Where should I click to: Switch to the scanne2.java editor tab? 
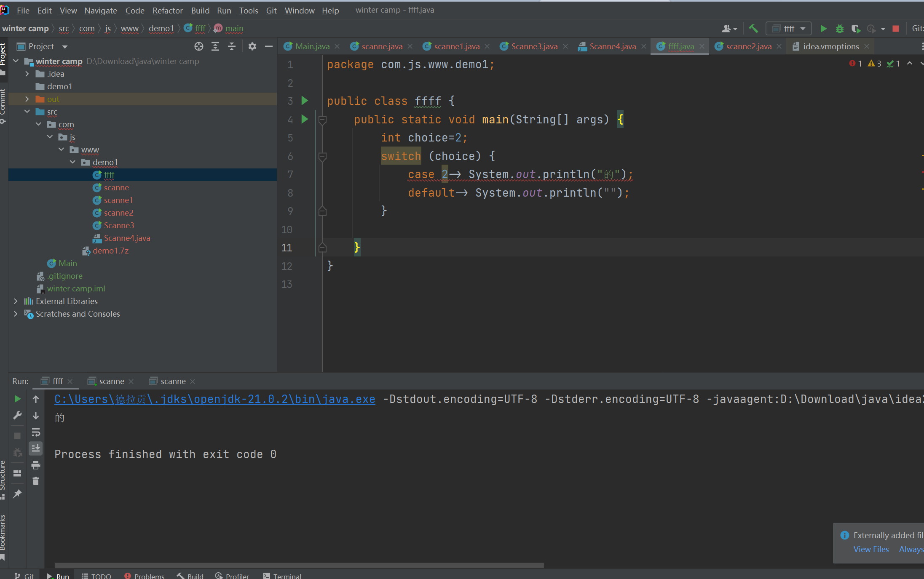click(x=748, y=46)
